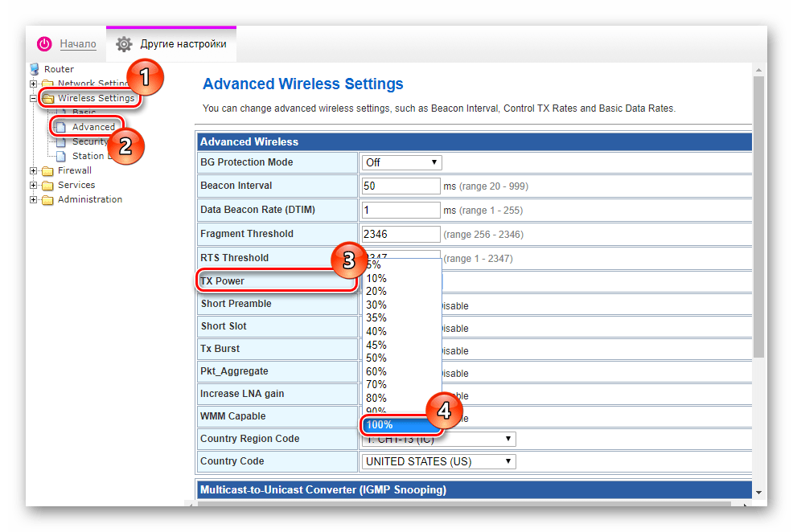Image resolution: width=793 pixels, height=532 pixels.
Task: Choose 45% in TX Power list
Action: pos(401,345)
